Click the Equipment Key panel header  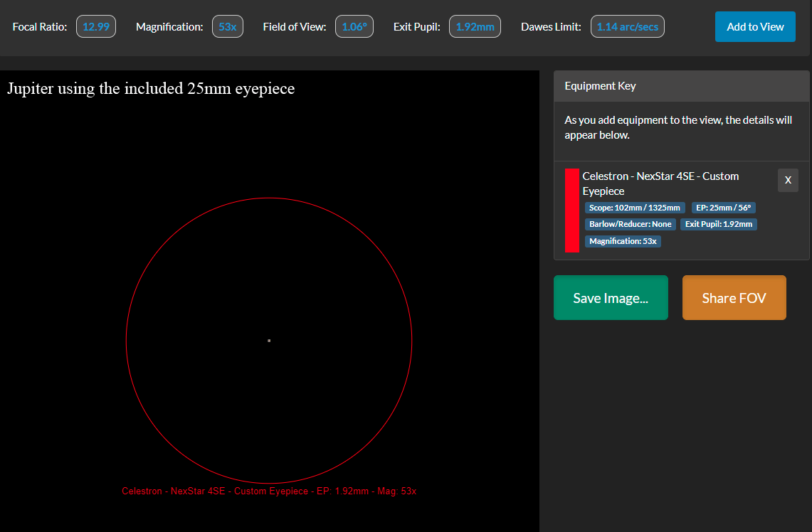pos(681,86)
